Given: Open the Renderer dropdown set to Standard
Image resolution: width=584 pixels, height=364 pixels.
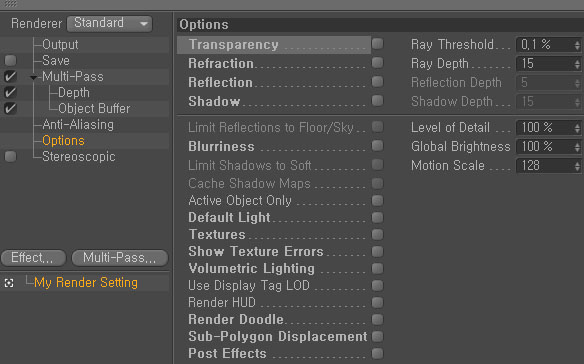Looking at the screenshot, I should tap(110, 23).
